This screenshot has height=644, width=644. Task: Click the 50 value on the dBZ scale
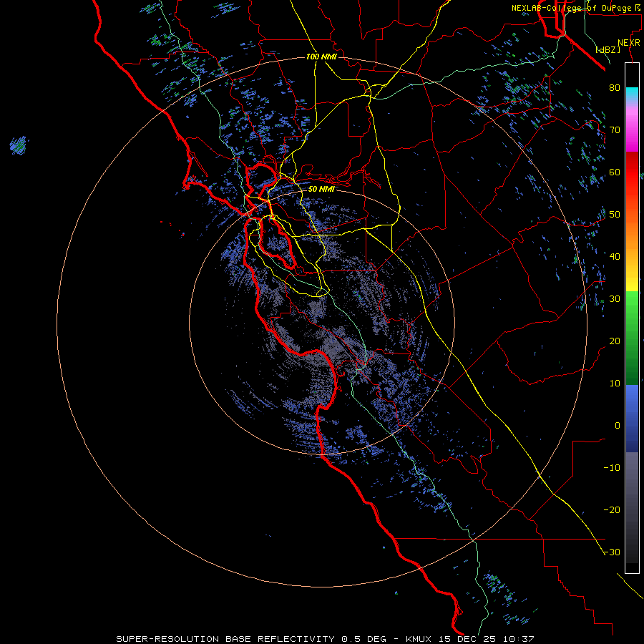[615, 215]
